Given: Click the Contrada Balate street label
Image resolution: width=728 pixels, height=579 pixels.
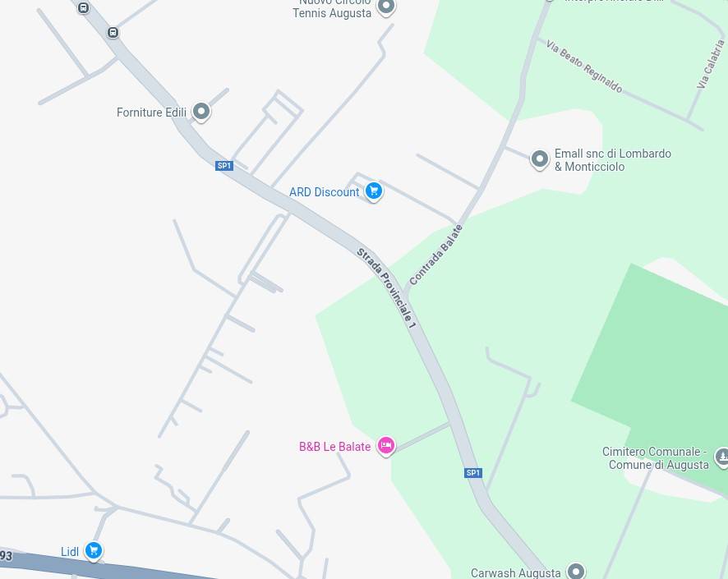Looking at the screenshot, I should (x=436, y=255).
